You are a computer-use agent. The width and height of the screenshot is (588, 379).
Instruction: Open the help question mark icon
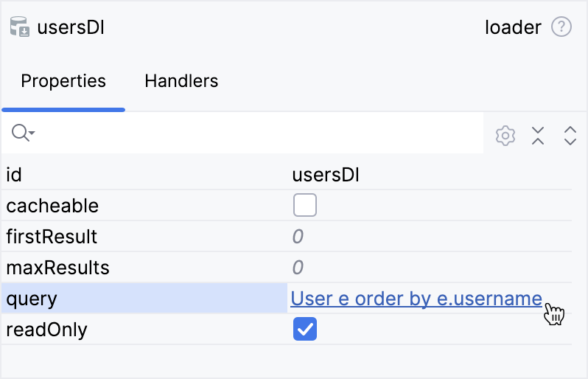tap(561, 28)
